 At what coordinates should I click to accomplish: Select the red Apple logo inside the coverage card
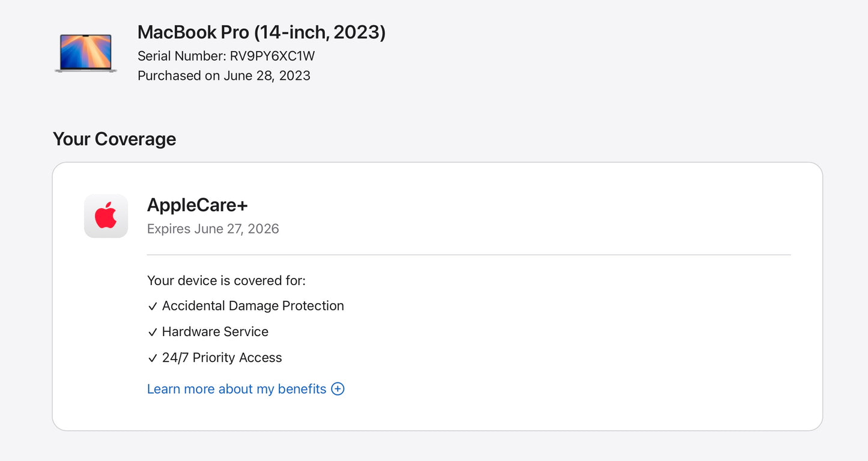(x=106, y=216)
